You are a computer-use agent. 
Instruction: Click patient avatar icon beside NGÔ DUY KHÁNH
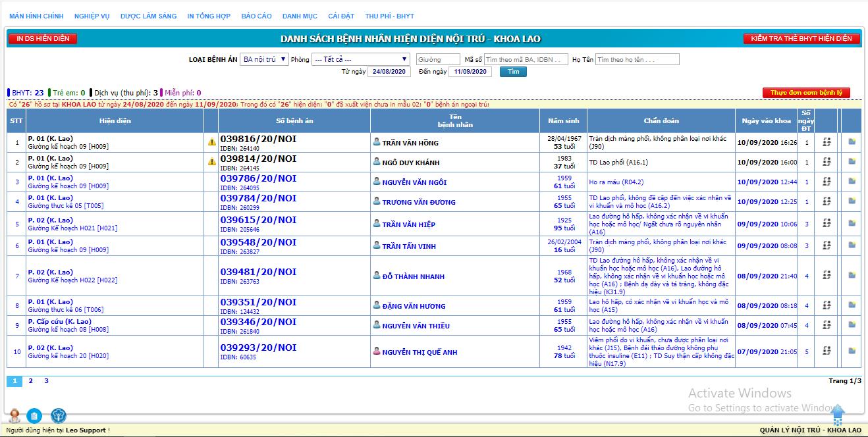tap(377, 162)
